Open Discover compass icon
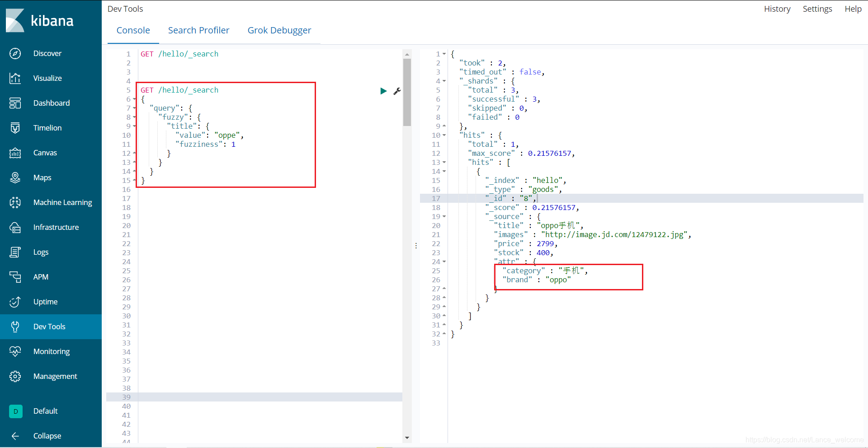 15,53
